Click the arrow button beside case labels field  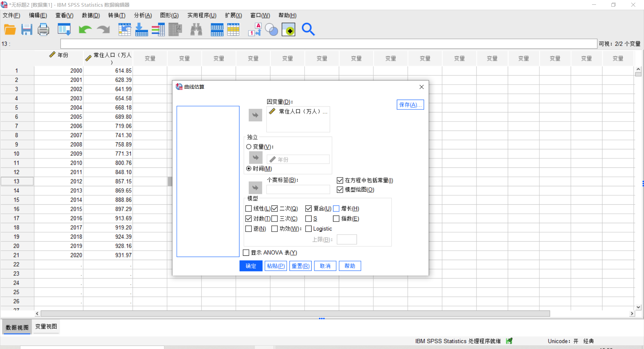pyautogui.click(x=255, y=188)
